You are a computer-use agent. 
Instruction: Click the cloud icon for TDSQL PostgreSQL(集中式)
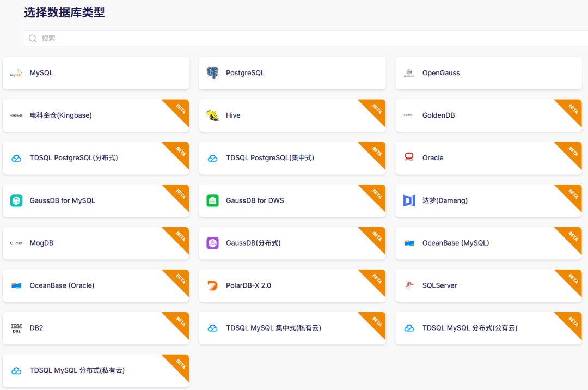pos(213,159)
